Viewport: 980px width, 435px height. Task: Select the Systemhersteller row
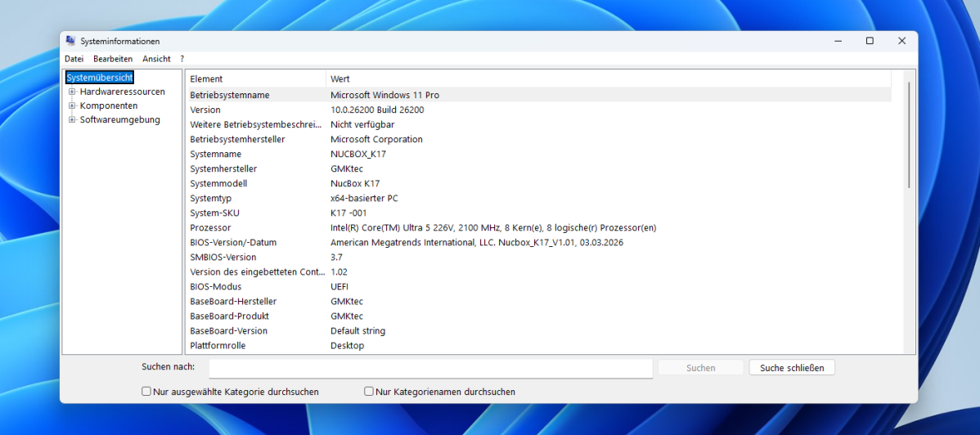[539, 168]
